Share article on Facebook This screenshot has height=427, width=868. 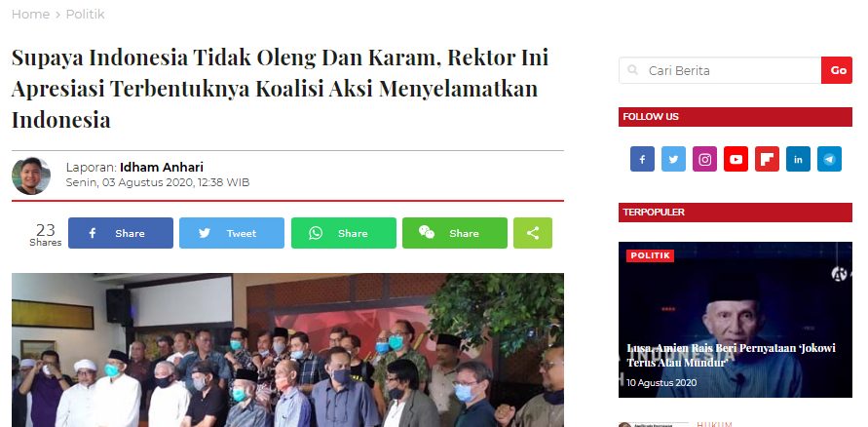coord(121,233)
